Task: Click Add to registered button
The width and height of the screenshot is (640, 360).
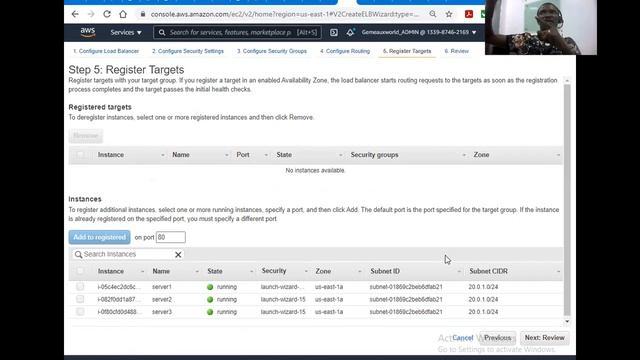Action: point(100,237)
